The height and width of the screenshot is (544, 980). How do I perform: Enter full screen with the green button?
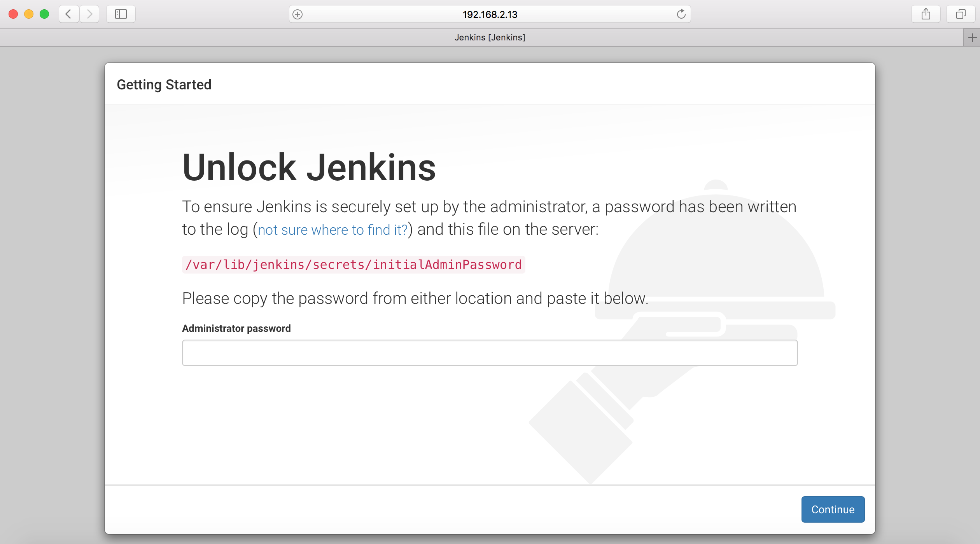coord(44,14)
